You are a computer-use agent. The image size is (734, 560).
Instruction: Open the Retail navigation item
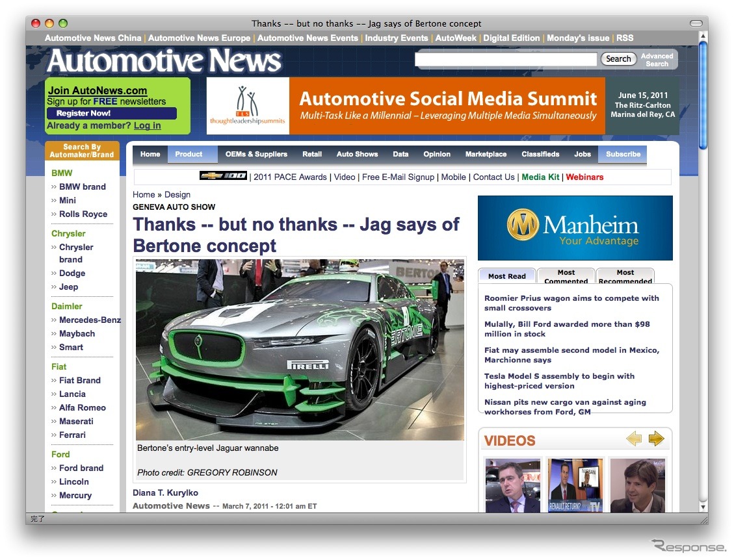coord(312,155)
